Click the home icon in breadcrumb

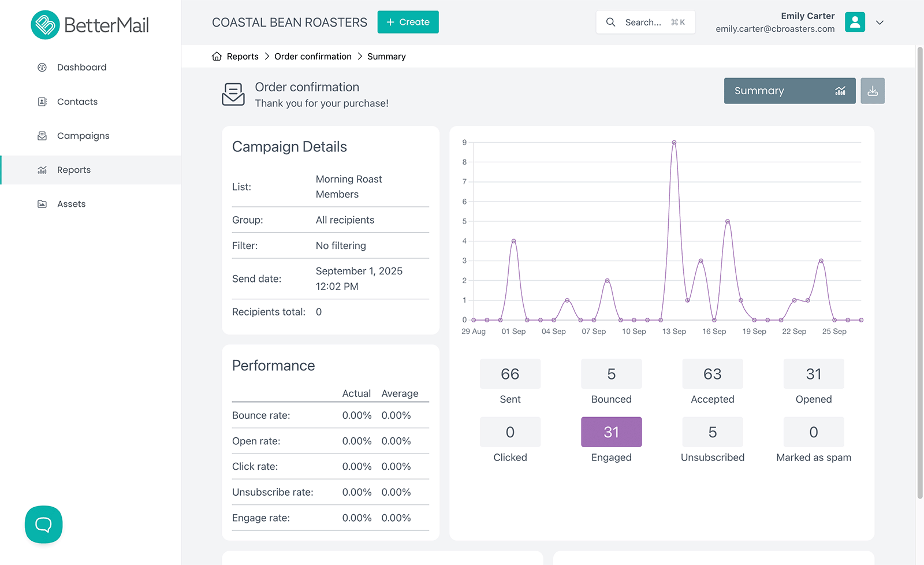[217, 57]
